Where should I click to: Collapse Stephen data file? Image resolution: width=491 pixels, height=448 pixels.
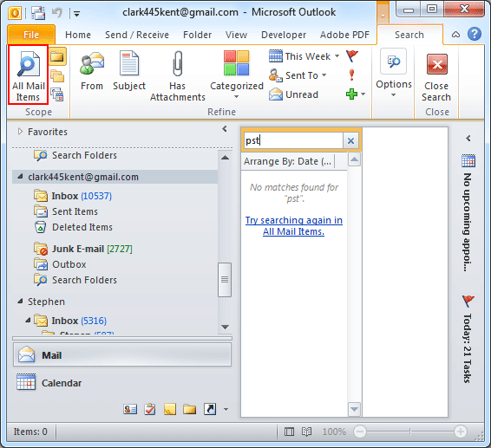pos(20,302)
